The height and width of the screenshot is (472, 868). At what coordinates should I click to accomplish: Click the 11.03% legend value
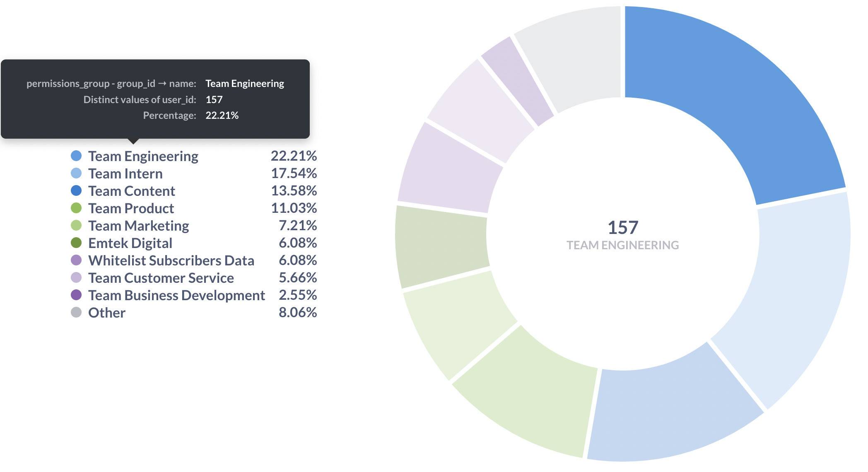[x=294, y=208]
